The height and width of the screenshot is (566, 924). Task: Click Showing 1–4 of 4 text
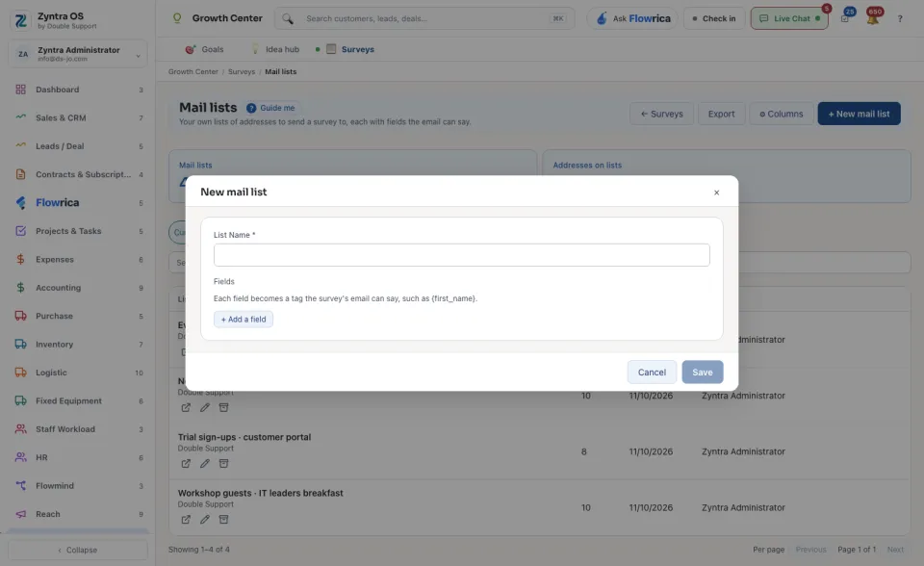click(199, 550)
